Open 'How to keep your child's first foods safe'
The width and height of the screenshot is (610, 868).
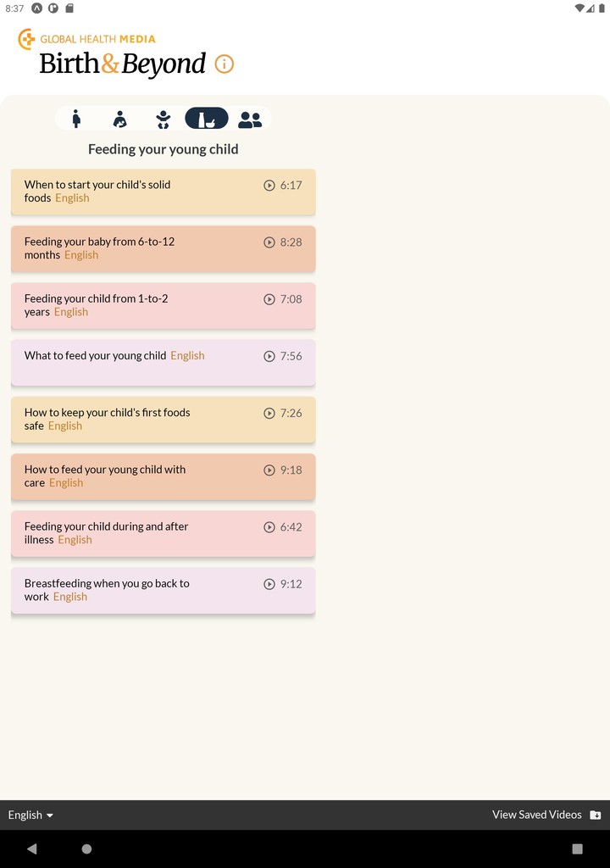(163, 420)
